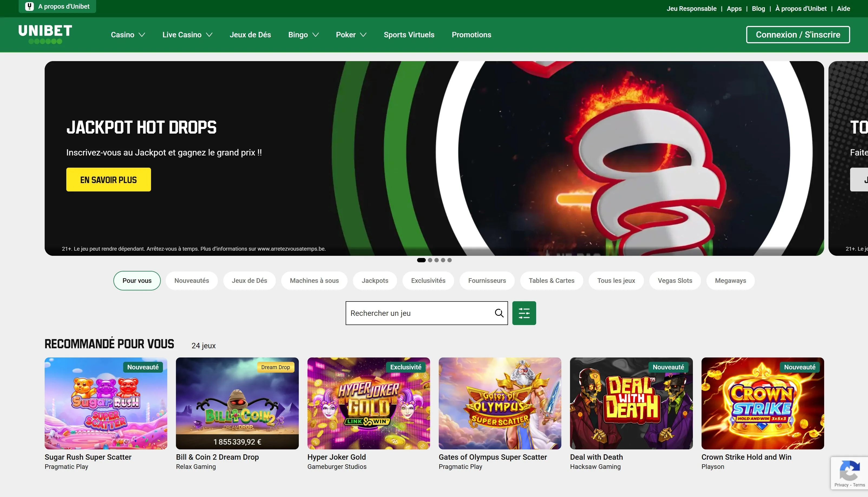Viewport: 868px width, 497px height.
Task: Click the EN SAVOIR PLUS button
Action: (x=108, y=179)
